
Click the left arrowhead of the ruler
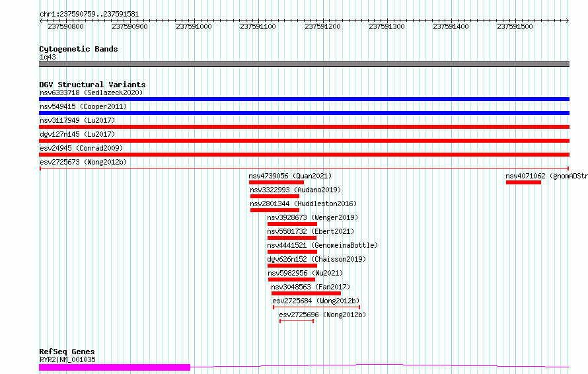point(41,20)
